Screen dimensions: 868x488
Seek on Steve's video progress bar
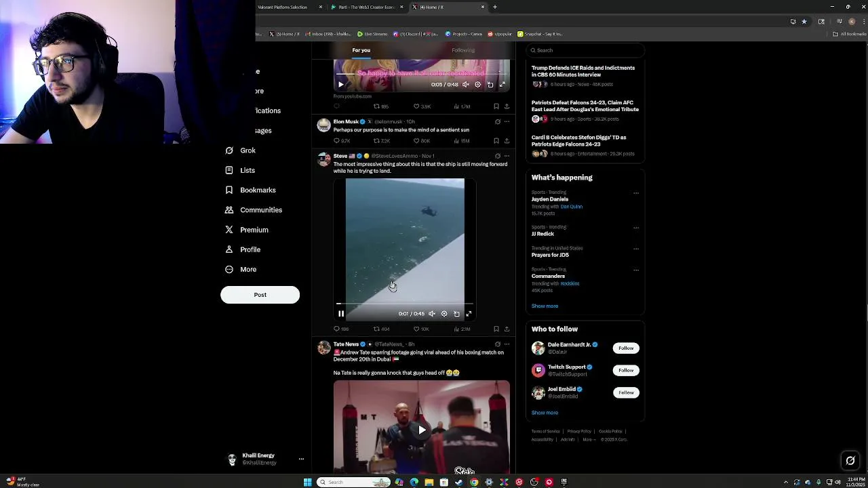[x=405, y=304]
